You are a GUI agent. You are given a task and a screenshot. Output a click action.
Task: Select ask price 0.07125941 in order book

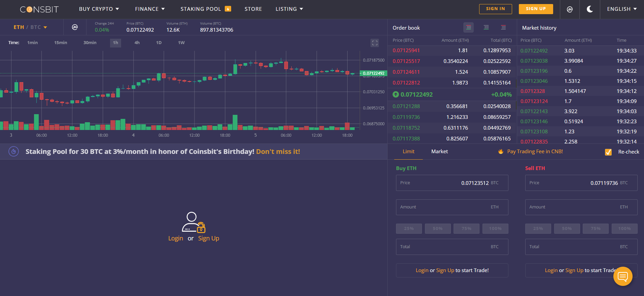pyautogui.click(x=406, y=51)
